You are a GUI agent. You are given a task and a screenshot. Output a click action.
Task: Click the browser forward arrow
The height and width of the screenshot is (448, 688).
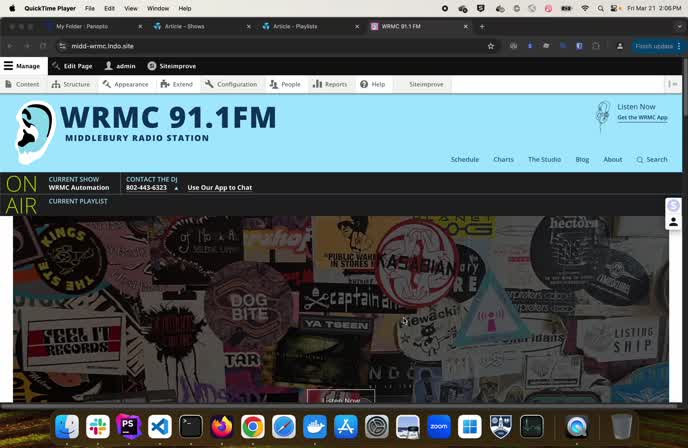point(27,46)
